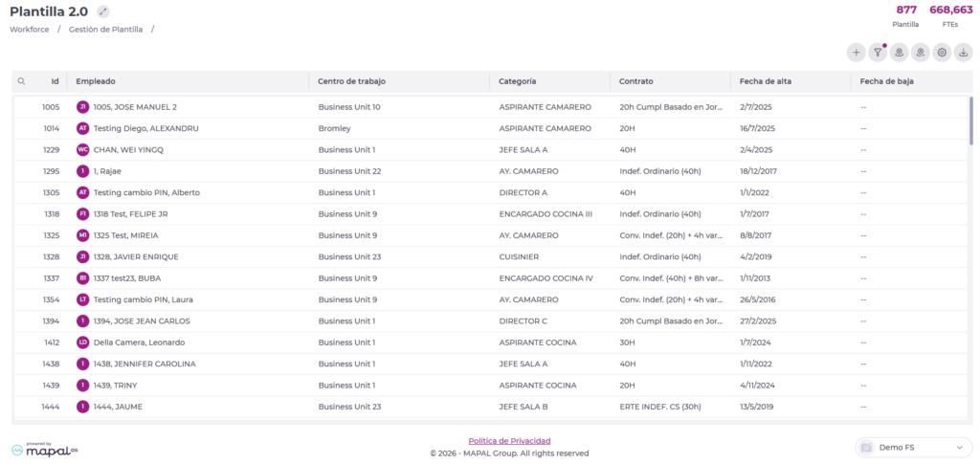Click the settings gear icon in toolbar

[942, 53]
